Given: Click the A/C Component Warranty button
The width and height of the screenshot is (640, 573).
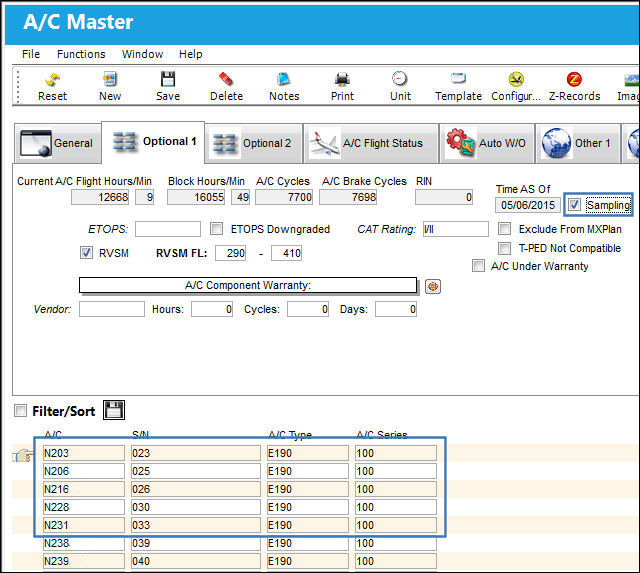Looking at the screenshot, I should [248, 285].
